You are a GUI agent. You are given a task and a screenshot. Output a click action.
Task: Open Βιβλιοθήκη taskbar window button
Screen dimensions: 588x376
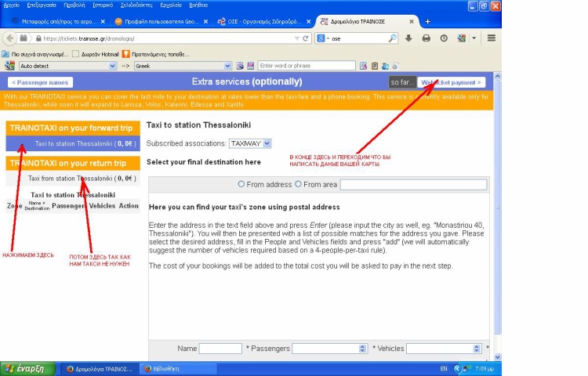178,369
